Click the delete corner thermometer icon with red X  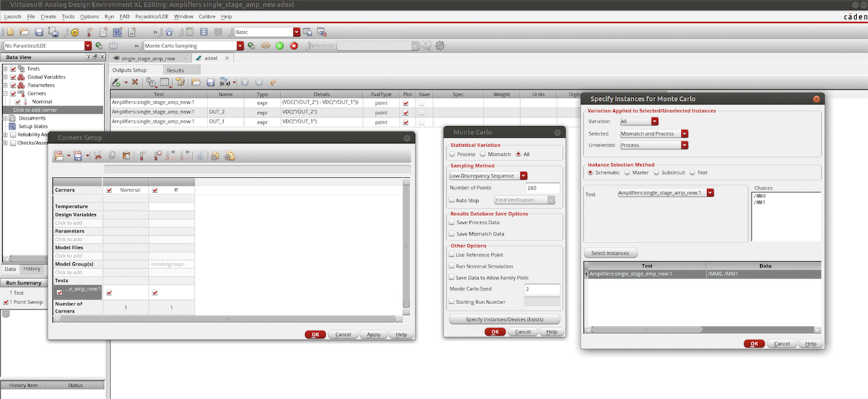[158, 156]
